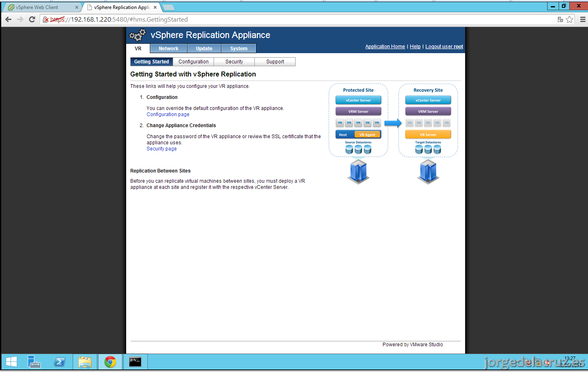Open File Explorer from the taskbar
The image size is (588, 372).
[x=85, y=362]
